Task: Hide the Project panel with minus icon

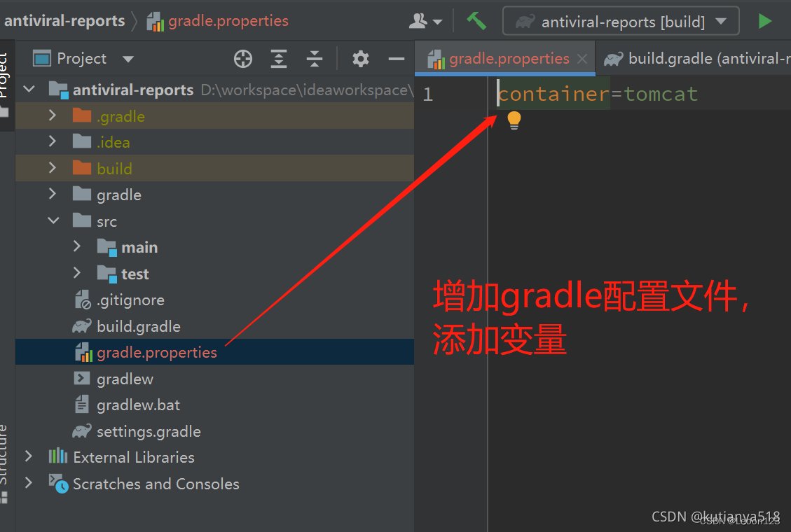Action: pyautogui.click(x=397, y=59)
